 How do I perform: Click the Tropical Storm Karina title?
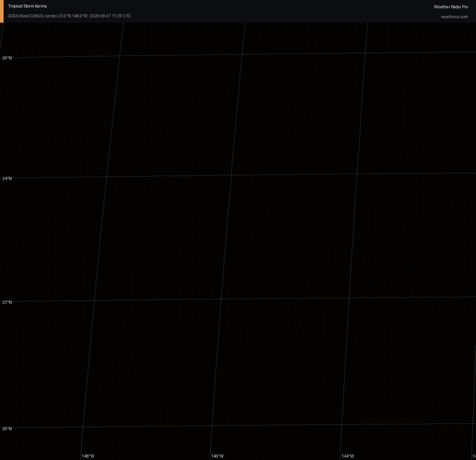point(27,6)
